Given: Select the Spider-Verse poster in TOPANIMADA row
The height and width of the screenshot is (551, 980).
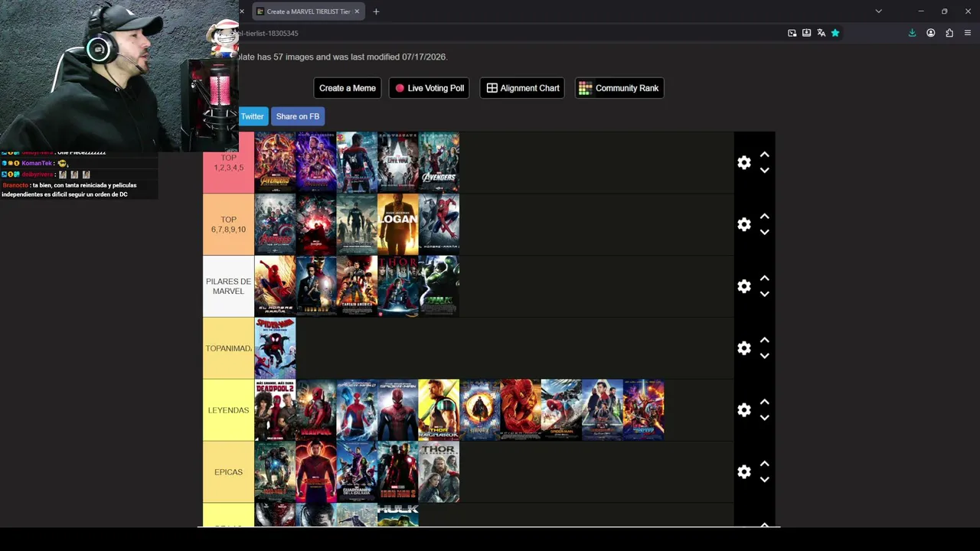Looking at the screenshot, I should [x=275, y=348].
